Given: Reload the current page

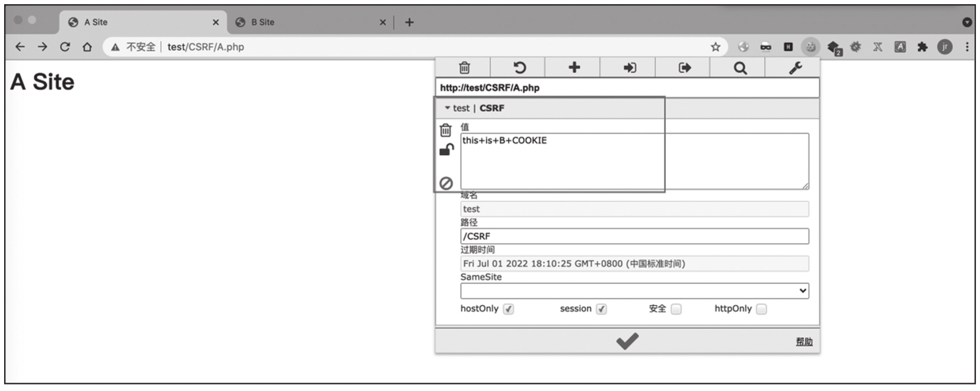Looking at the screenshot, I should [x=65, y=46].
